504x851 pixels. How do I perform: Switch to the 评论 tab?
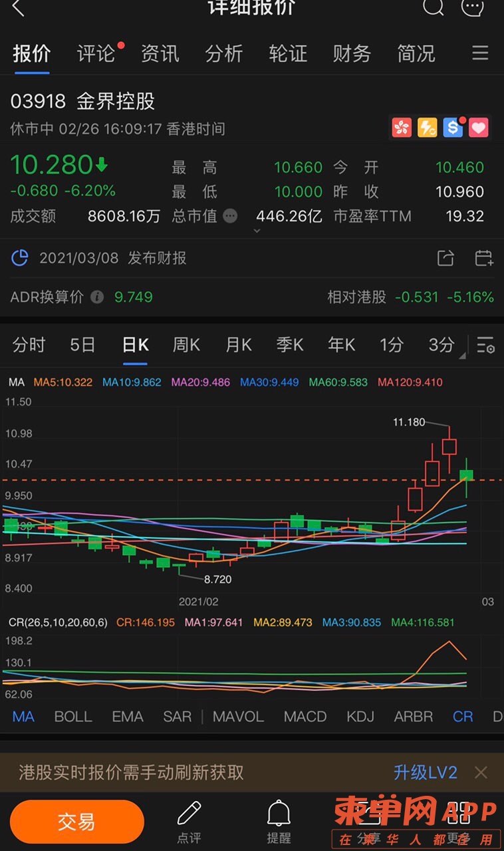tap(96, 53)
